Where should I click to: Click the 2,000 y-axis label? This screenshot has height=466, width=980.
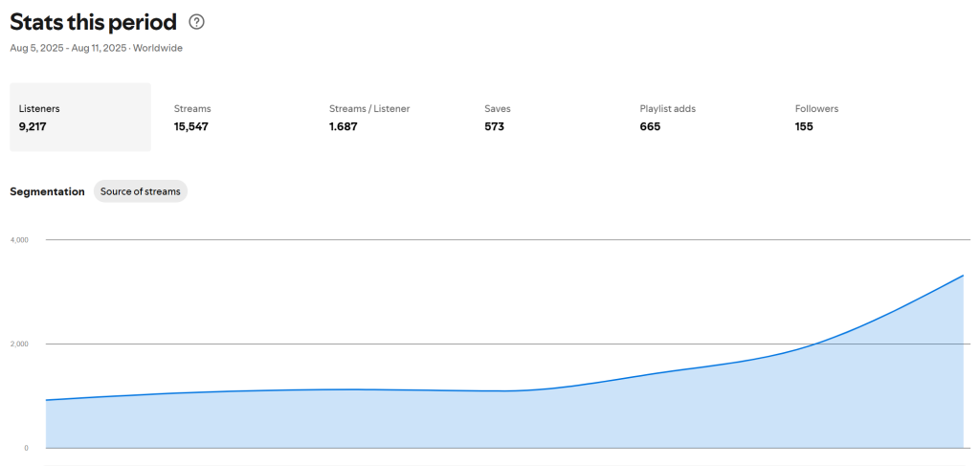pos(19,344)
